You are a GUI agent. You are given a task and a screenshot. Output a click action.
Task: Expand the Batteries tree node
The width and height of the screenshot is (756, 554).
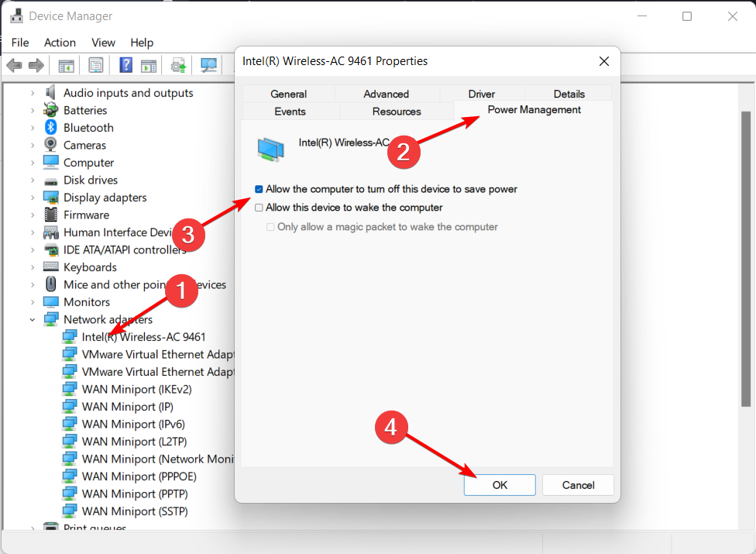pyautogui.click(x=33, y=111)
